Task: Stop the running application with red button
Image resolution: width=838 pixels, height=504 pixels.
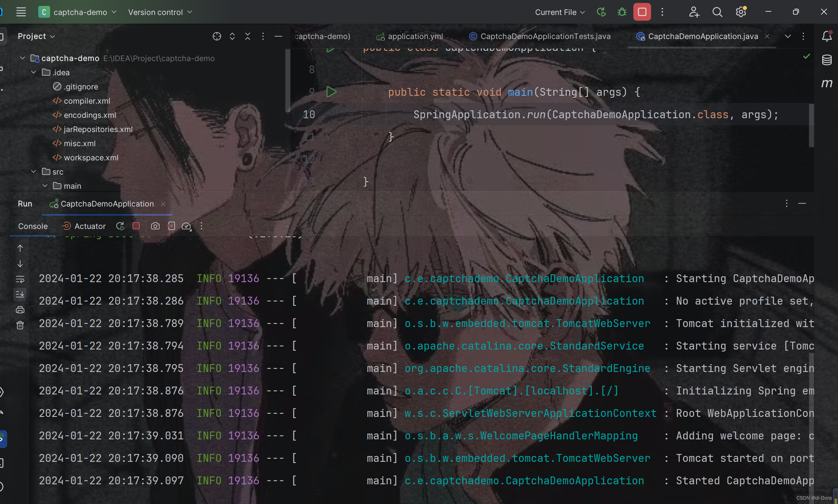Action: click(642, 12)
